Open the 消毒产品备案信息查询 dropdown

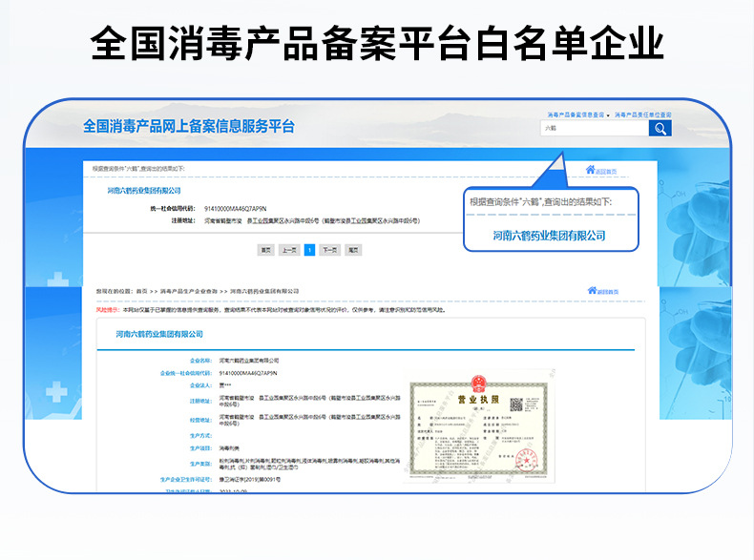pyautogui.click(x=578, y=114)
